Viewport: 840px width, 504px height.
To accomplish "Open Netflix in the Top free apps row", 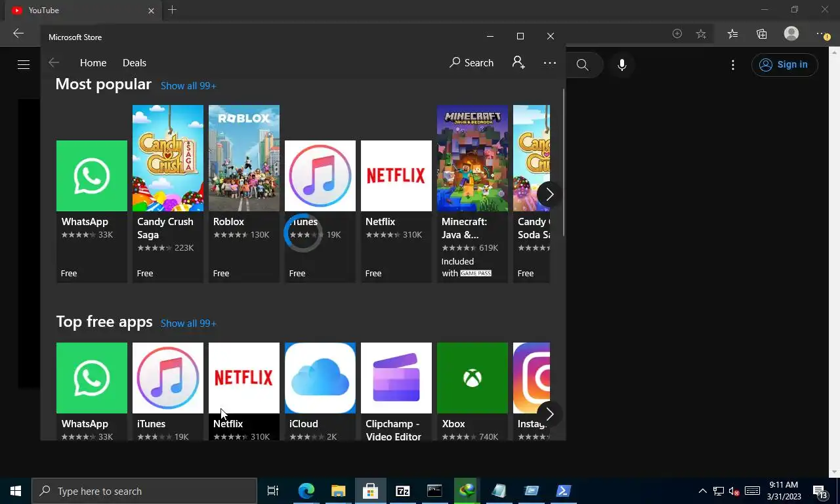I will (244, 391).
